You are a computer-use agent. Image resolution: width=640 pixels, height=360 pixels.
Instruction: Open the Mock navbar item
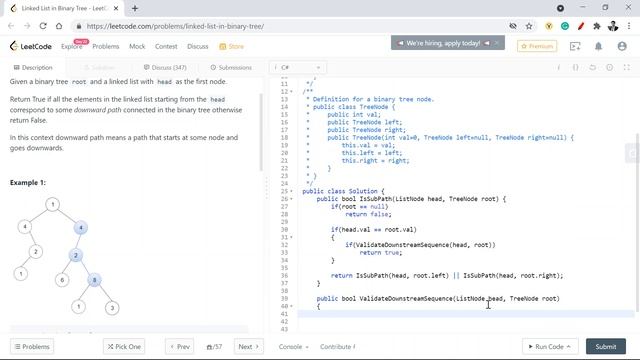click(x=137, y=46)
